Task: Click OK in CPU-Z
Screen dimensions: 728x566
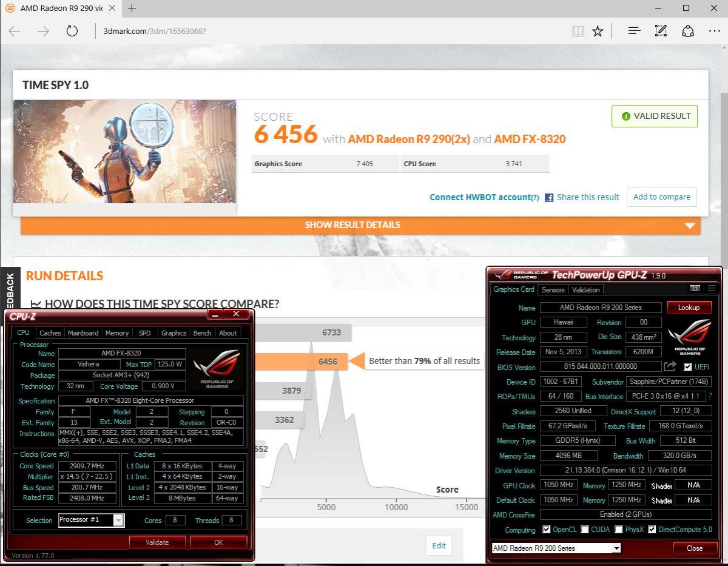Action: tap(218, 542)
